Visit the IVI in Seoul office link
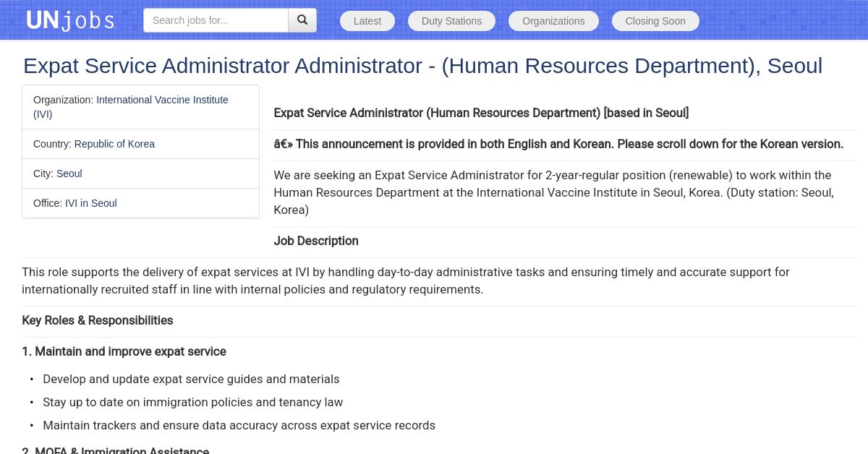Viewport: 868px width, 454px height. tap(91, 203)
